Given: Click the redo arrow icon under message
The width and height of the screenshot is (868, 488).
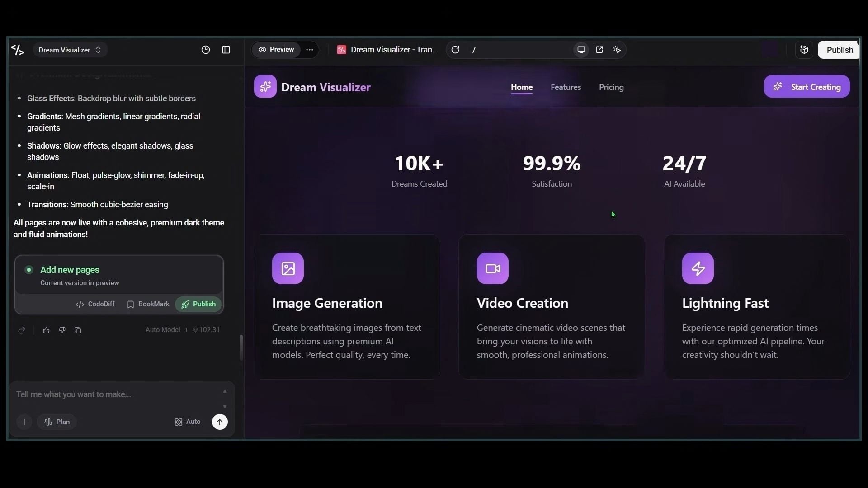Looking at the screenshot, I should click(x=22, y=330).
